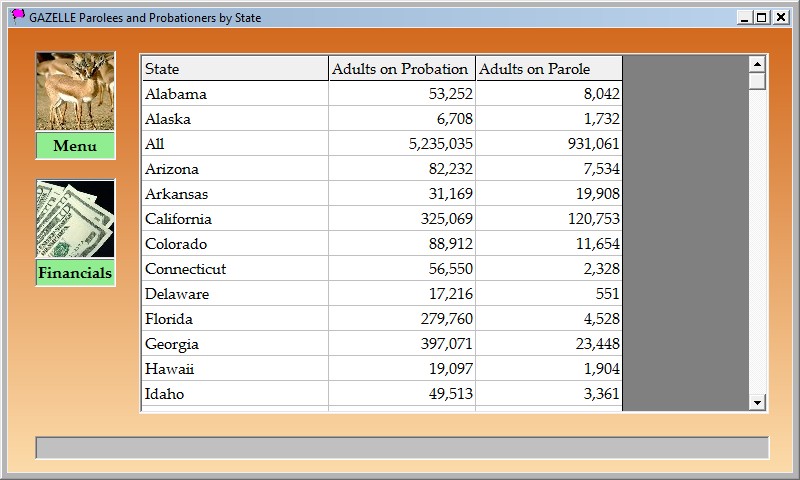
Task: Click Florida's 279,760 probation cell
Action: click(401, 319)
